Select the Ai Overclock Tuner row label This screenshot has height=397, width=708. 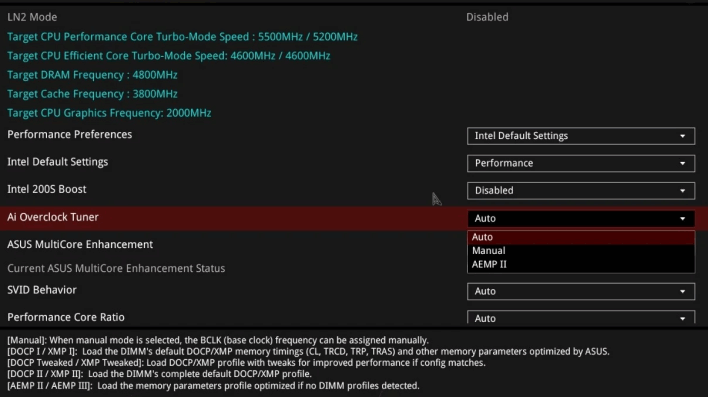coord(53,217)
